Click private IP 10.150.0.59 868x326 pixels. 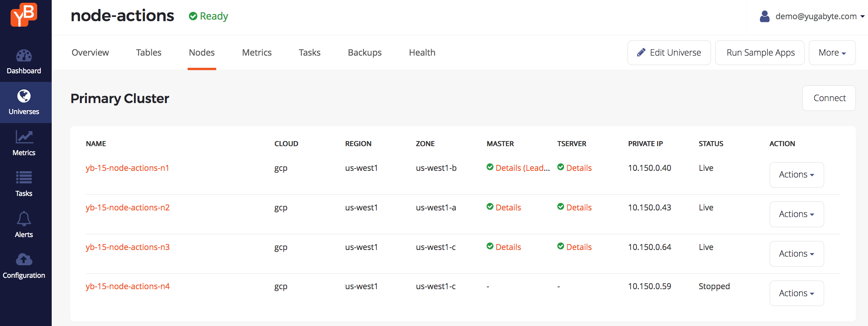(649, 286)
